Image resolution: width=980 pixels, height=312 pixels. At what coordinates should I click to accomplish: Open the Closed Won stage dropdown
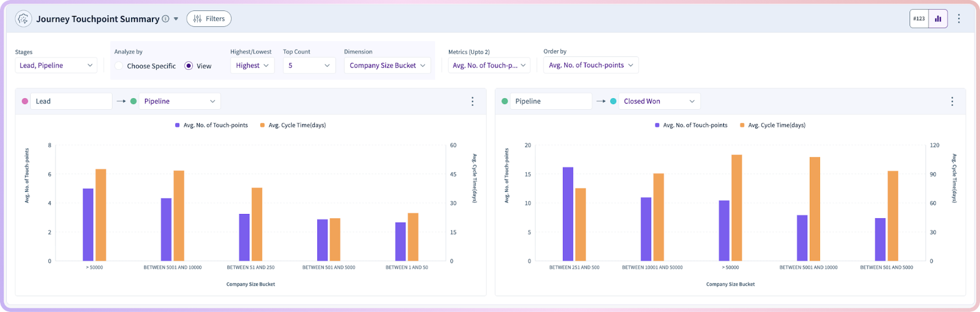point(659,101)
